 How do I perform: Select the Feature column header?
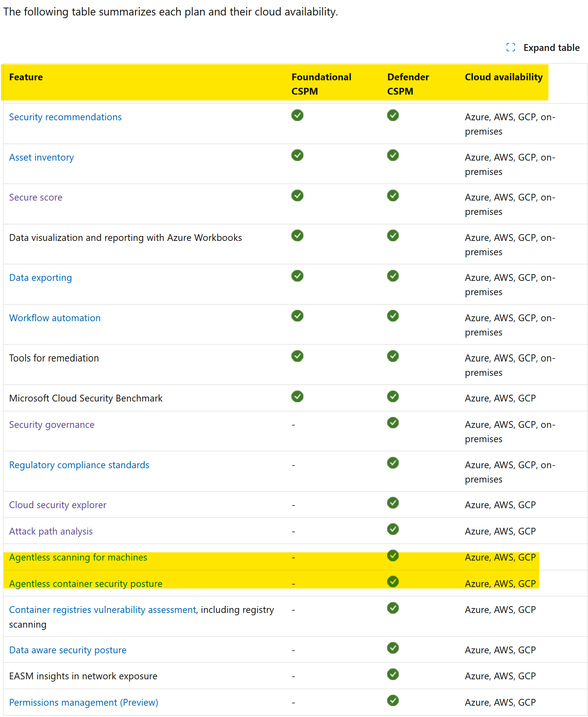26,77
